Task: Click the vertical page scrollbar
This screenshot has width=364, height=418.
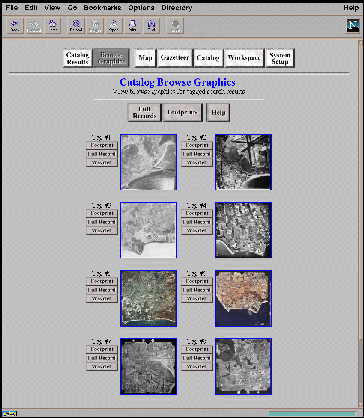Action: tap(360, 223)
